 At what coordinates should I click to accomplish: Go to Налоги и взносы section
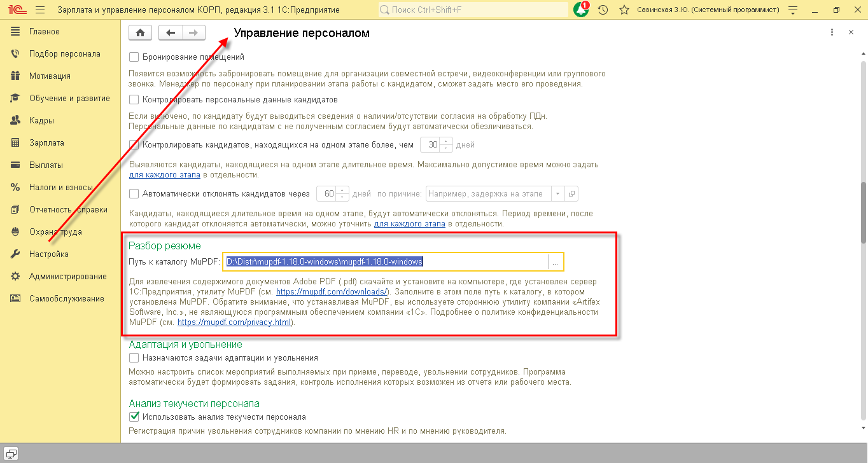point(60,188)
